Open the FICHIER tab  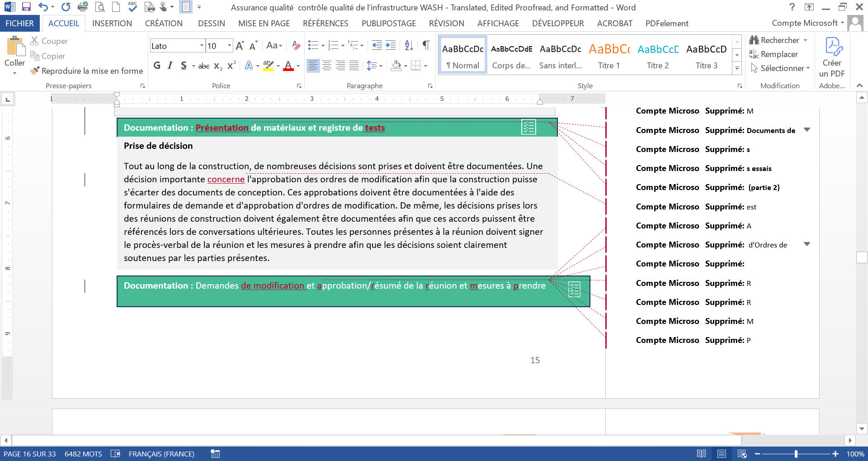pos(19,23)
